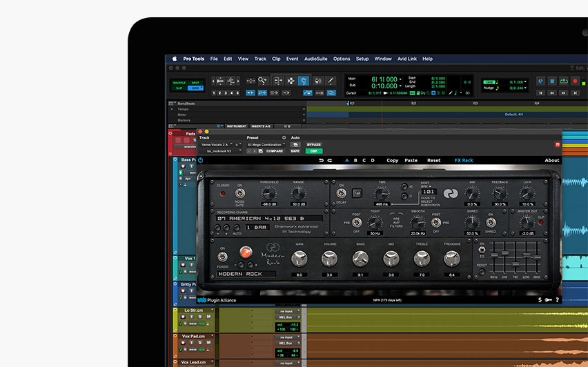Click the SAFE button
588x367 pixels.
295,151
